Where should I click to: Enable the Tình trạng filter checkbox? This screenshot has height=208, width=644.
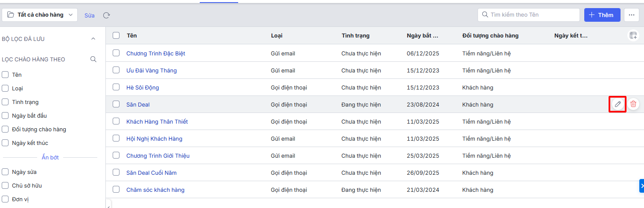pos(6,102)
